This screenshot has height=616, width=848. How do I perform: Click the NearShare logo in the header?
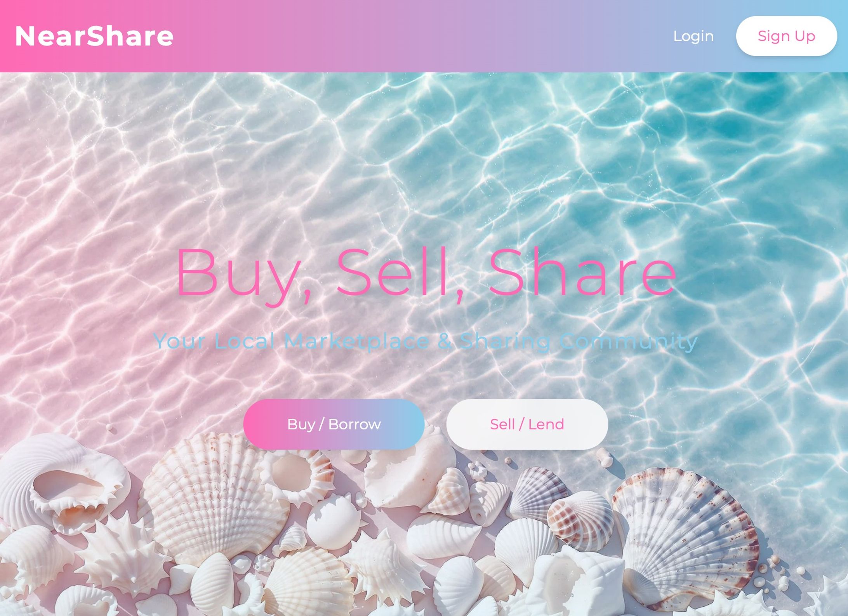(94, 36)
